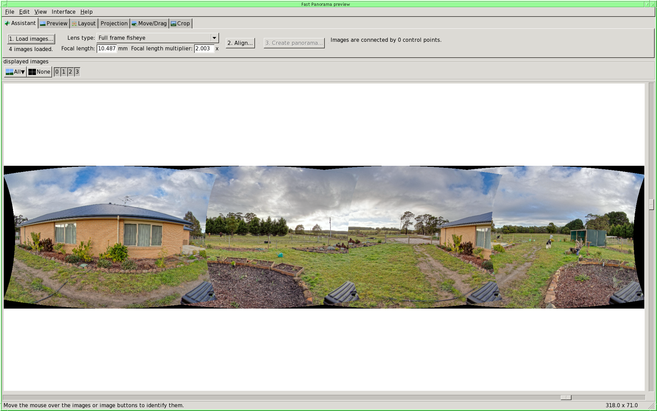
Task: Show all images with All button
Action: click(15, 72)
